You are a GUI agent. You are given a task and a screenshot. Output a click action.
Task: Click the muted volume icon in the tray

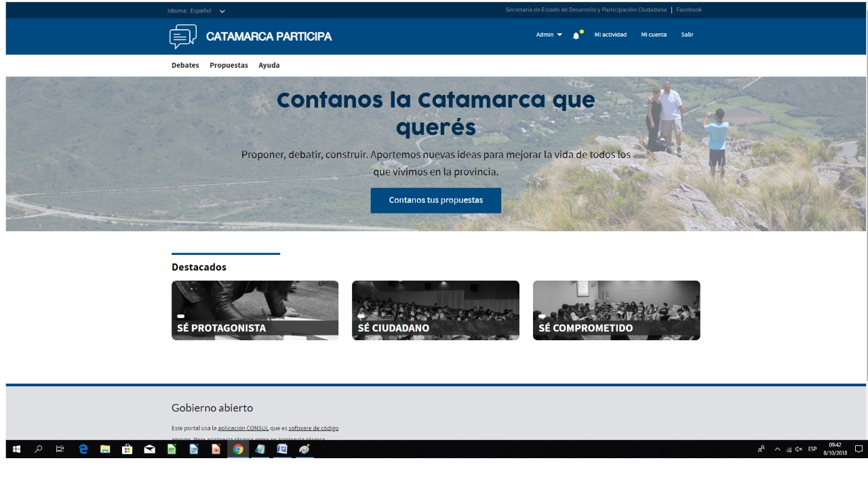[799, 449]
